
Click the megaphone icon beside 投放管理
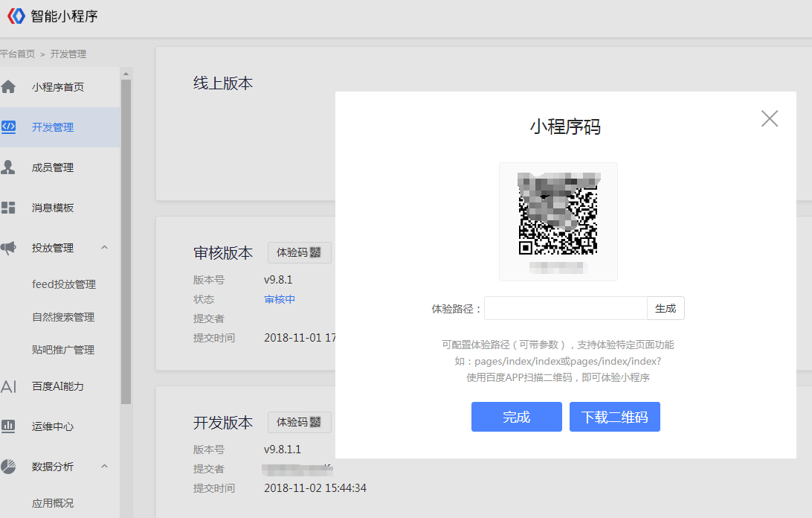8,248
